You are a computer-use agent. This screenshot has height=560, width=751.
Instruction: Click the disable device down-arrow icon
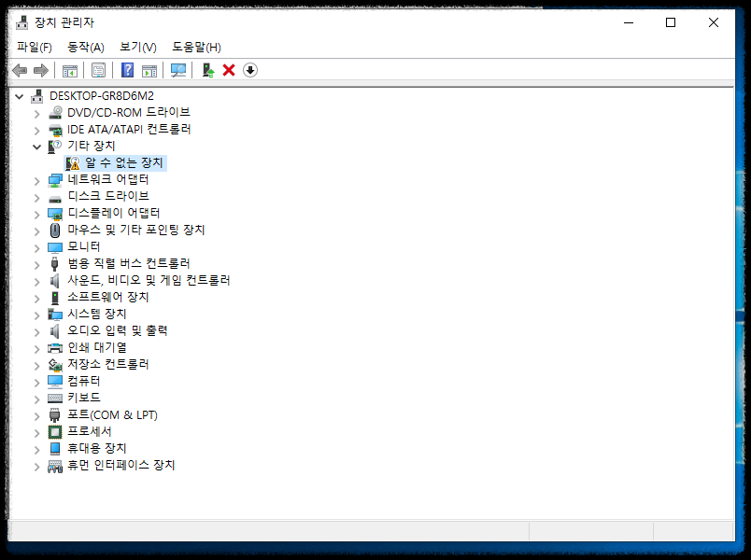pyautogui.click(x=250, y=70)
